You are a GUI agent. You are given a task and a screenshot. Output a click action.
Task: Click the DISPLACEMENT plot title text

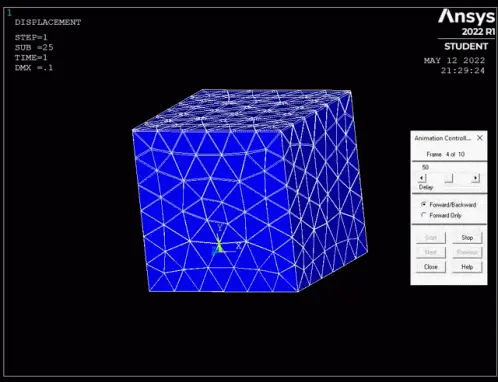click(x=48, y=22)
